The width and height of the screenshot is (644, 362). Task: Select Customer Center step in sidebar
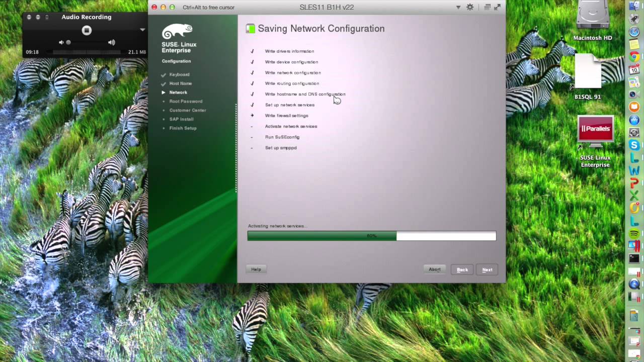tap(188, 111)
